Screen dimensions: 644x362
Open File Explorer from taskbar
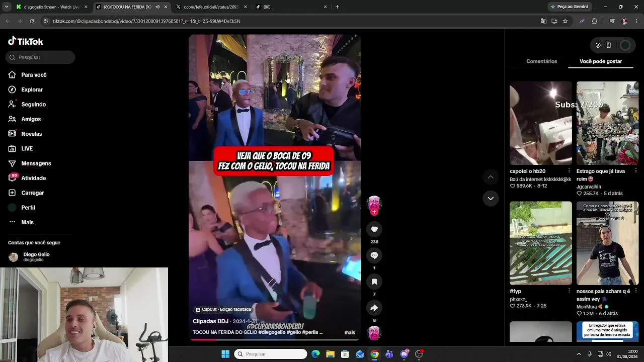pos(331,354)
